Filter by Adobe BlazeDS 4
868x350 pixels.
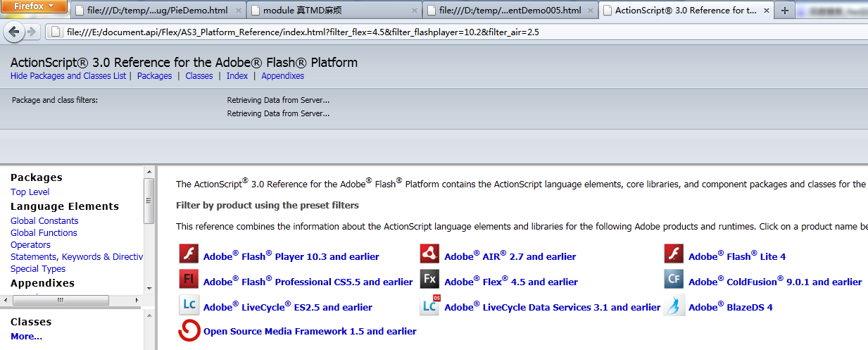[x=731, y=307]
